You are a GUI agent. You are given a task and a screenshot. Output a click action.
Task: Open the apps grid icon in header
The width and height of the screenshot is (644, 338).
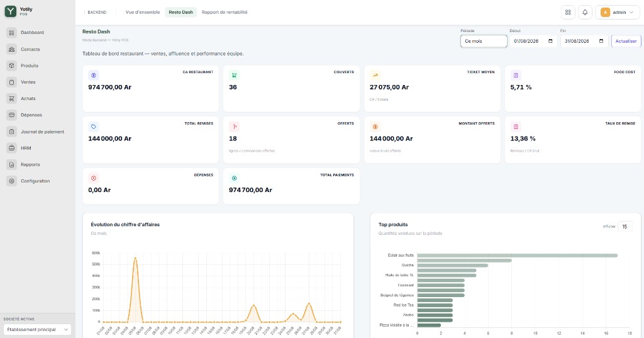pos(568,13)
